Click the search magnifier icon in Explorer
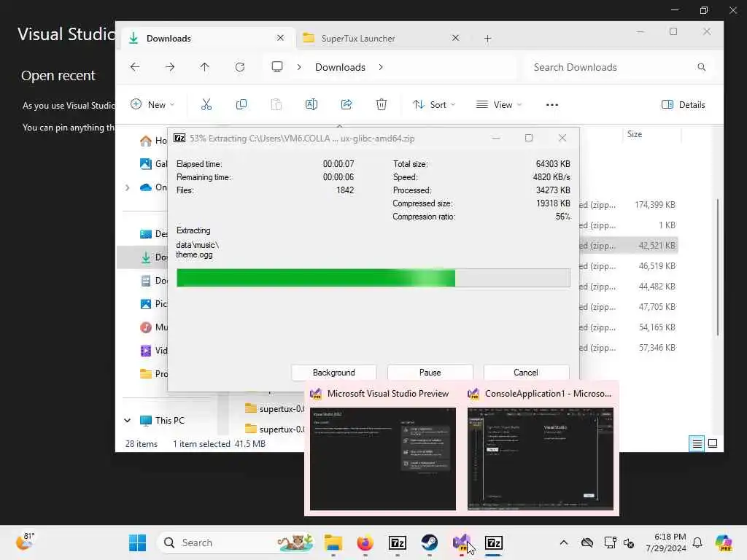 701,67
